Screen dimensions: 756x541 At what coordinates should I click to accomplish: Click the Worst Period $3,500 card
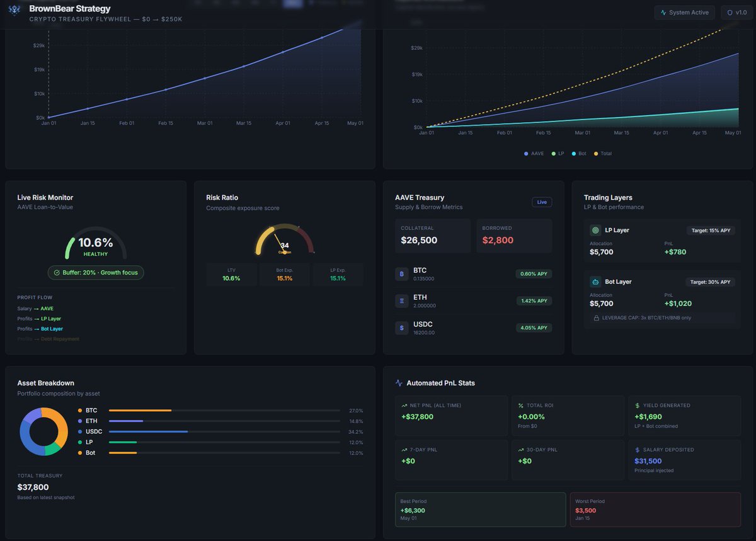[x=655, y=510]
